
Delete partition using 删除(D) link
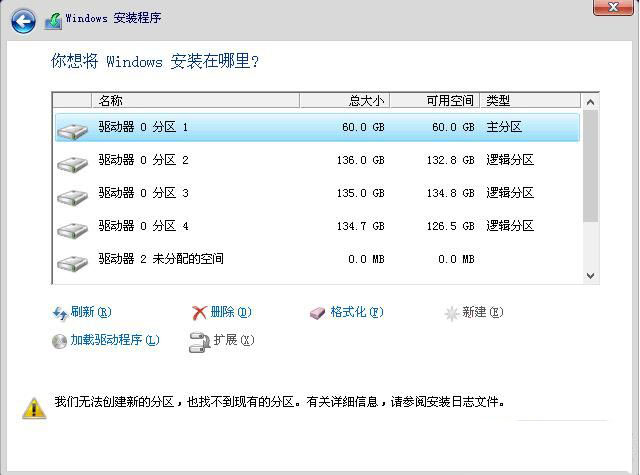231,312
